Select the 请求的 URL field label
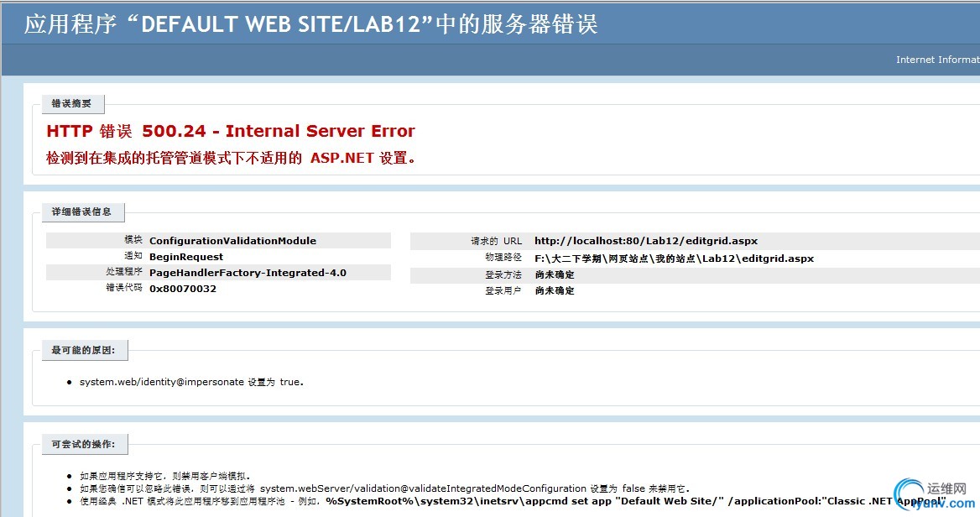Viewport: 980px width, 517px height. click(x=496, y=241)
